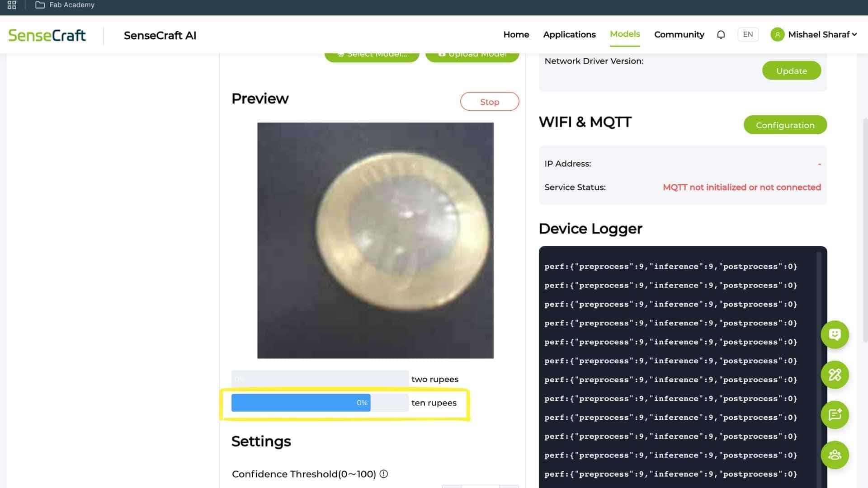868x488 pixels.
Task: Click the community group floating button
Action: pos(834,455)
